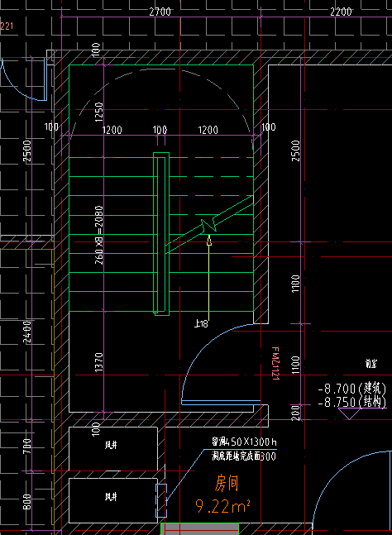
Task: Select the 2200 dimension text
Action: coord(341,12)
